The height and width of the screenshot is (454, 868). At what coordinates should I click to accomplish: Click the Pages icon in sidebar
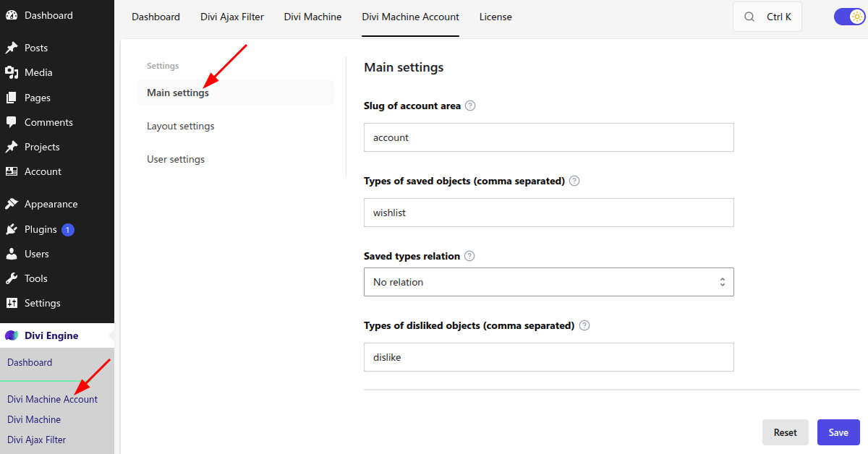coord(12,98)
